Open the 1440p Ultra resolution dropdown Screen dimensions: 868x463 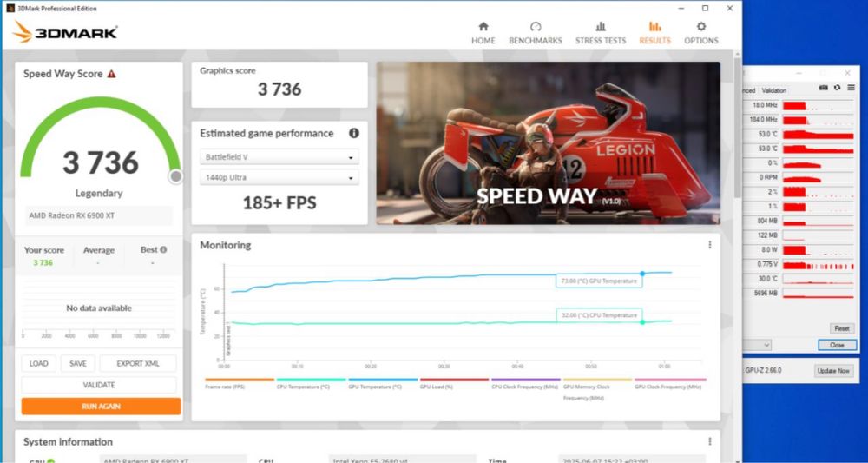pos(279,178)
